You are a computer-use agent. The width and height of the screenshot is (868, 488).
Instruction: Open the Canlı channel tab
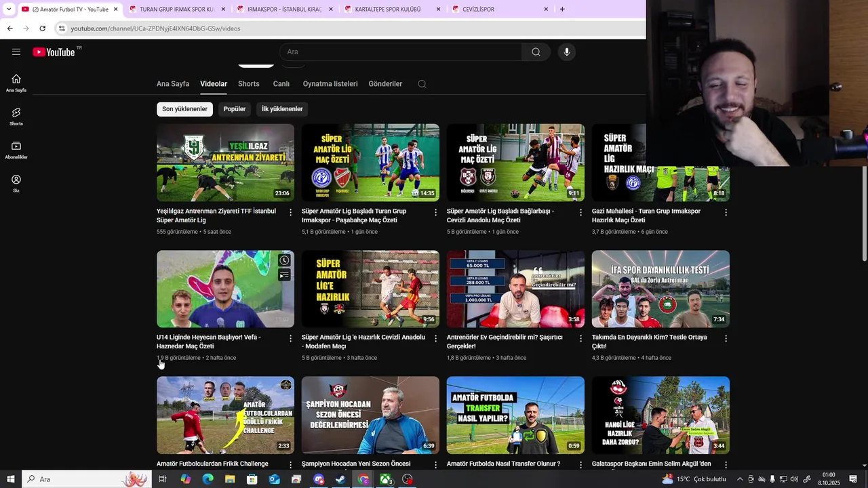(281, 84)
